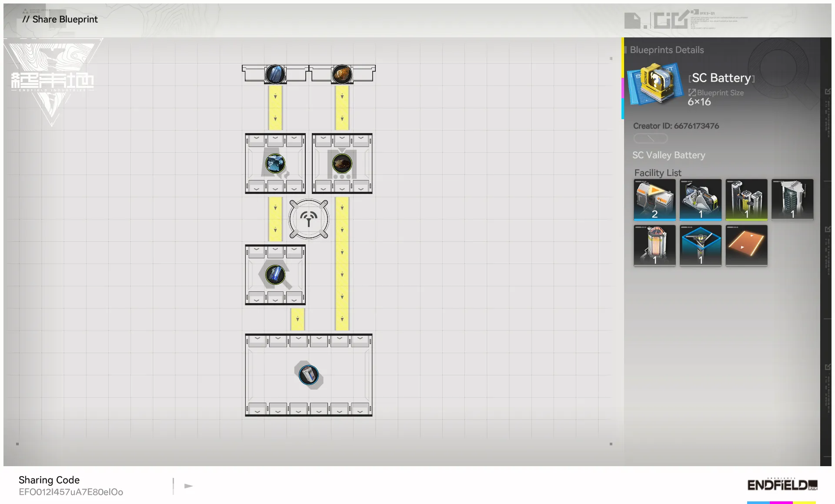Viewport: 835px width, 504px height.
Task: Click the blue crystal item in the middle-left facility
Action: (x=275, y=275)
